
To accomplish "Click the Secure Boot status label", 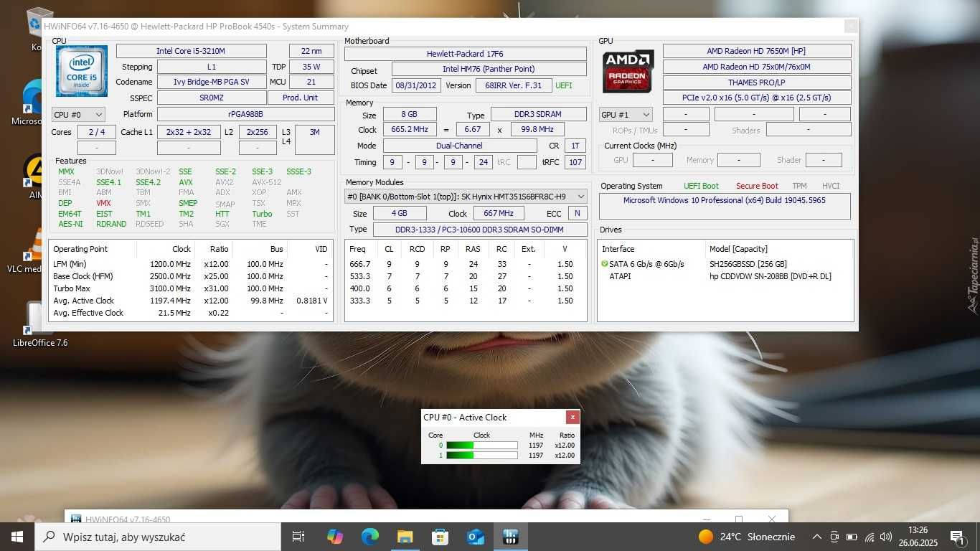I will pyautogui.click(x=757, y=186).
